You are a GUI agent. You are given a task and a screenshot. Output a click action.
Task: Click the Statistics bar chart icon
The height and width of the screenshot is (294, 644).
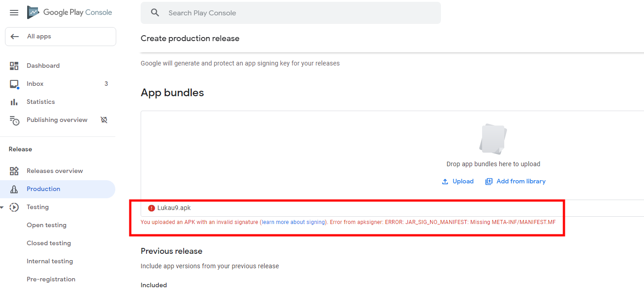14,102
